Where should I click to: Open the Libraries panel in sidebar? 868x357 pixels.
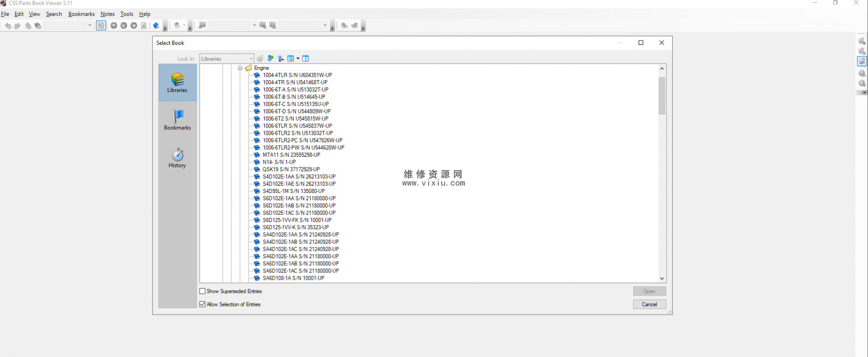(x=177, y=82)
